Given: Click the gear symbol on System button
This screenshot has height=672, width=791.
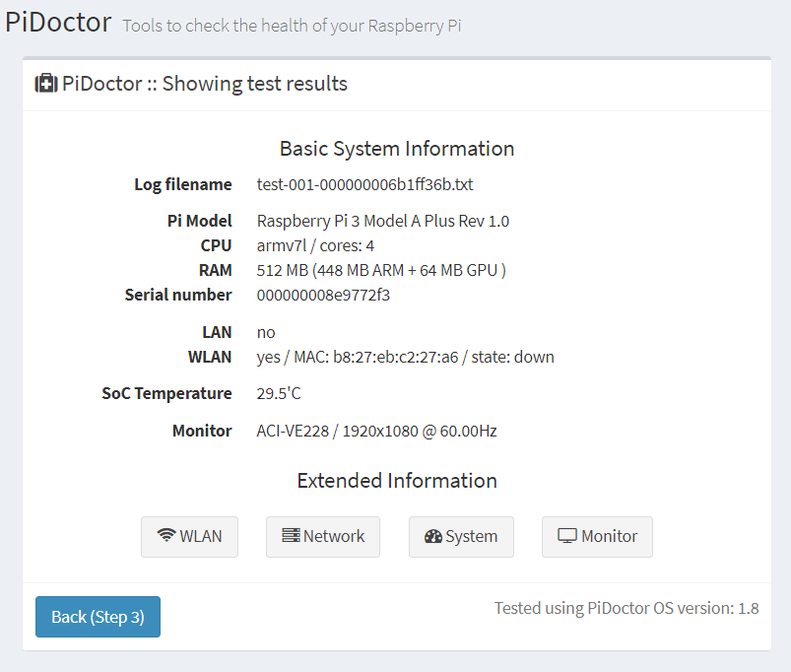Looking at the screenshot, I should [x=433, y=535].
